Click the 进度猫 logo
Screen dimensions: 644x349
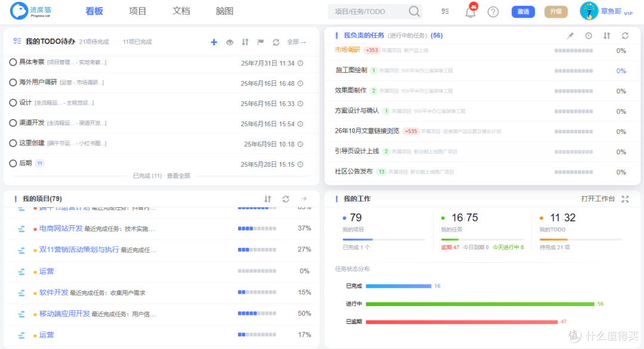pyautogui.click(x=31, y=11)
